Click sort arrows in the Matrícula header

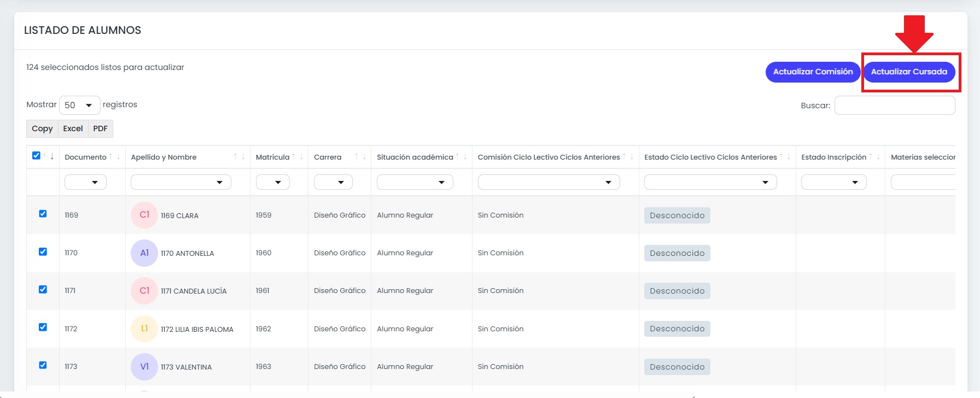(297, 157)
